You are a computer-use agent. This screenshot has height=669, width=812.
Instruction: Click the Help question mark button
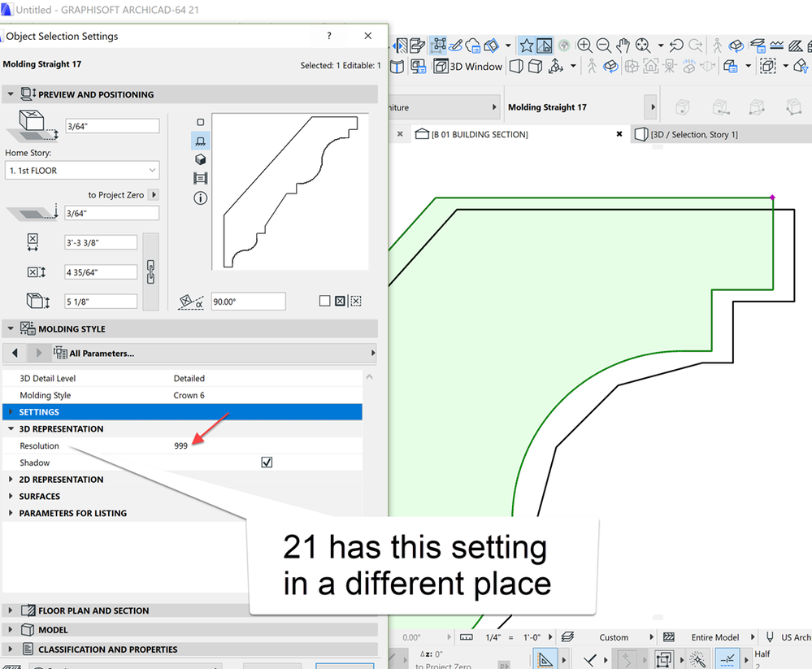[329, 36]
